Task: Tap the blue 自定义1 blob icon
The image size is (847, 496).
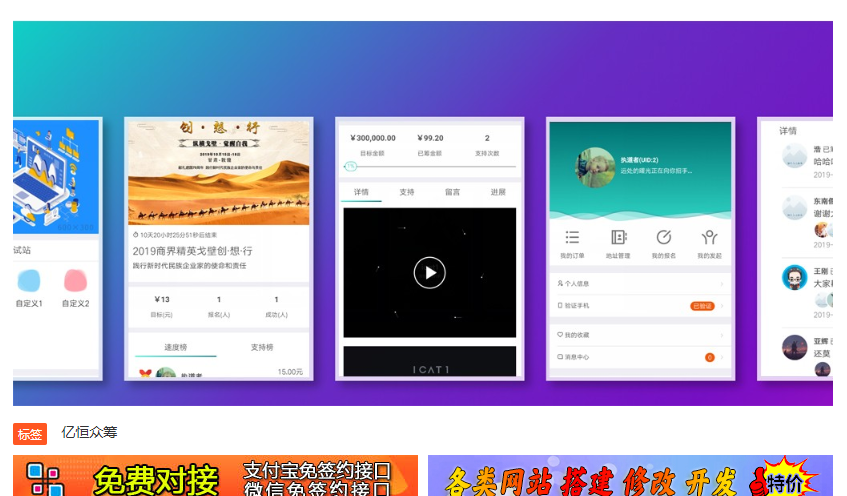Action: point(29,281)
